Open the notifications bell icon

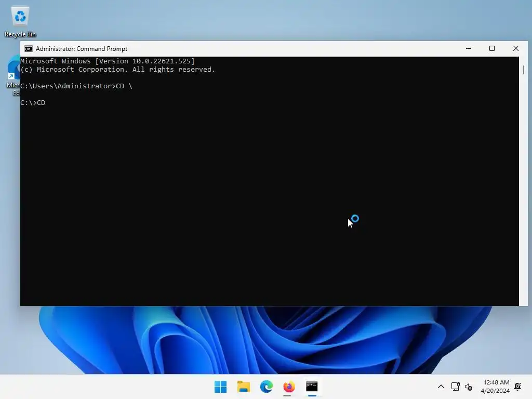click(518, 387)
